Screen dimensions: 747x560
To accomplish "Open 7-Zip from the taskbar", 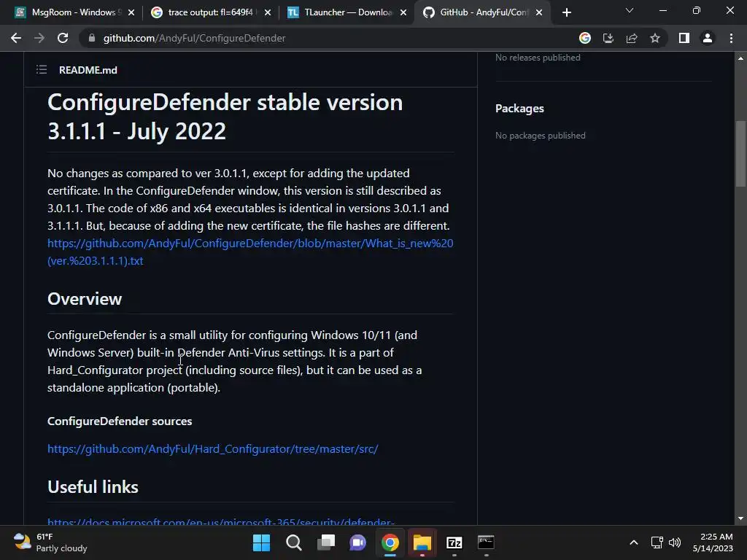I will click(x=454, y=542).
